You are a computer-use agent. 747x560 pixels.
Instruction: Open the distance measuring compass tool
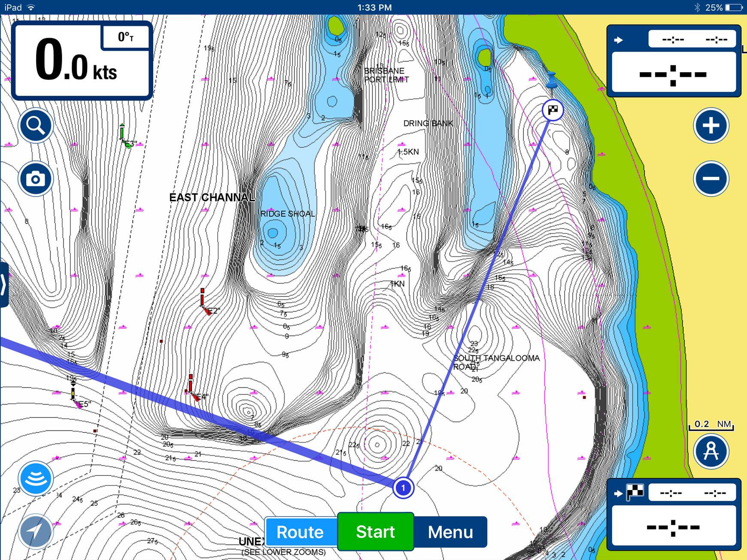[711, 451]
